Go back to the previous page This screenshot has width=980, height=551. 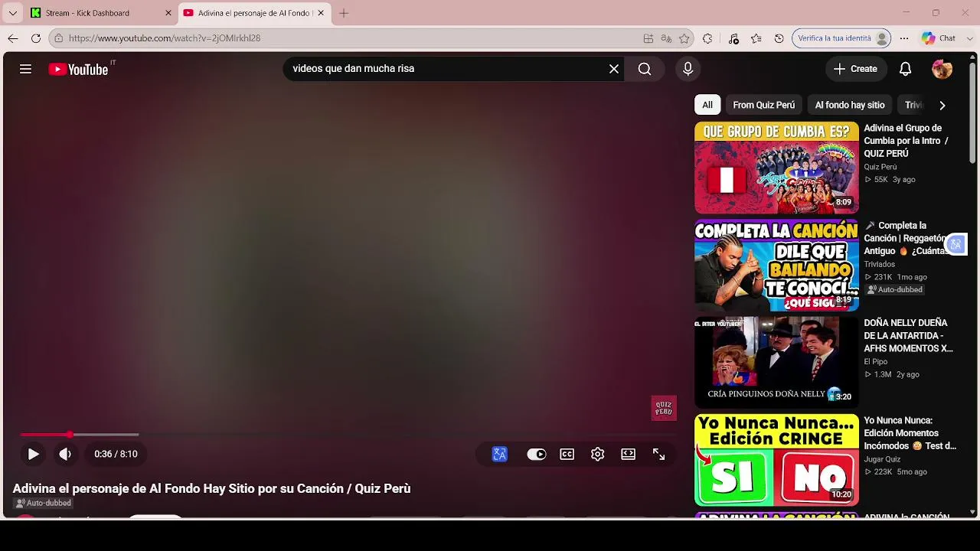point(13,38)
